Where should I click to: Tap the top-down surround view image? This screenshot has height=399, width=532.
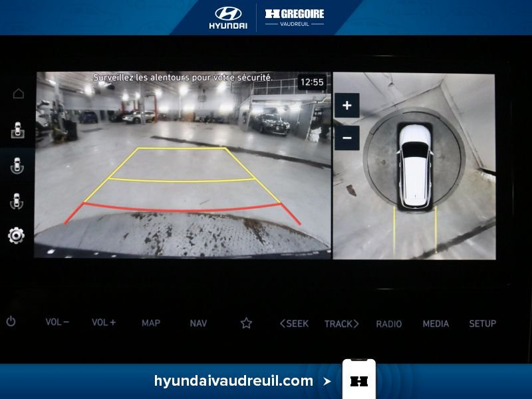(414, 166)
